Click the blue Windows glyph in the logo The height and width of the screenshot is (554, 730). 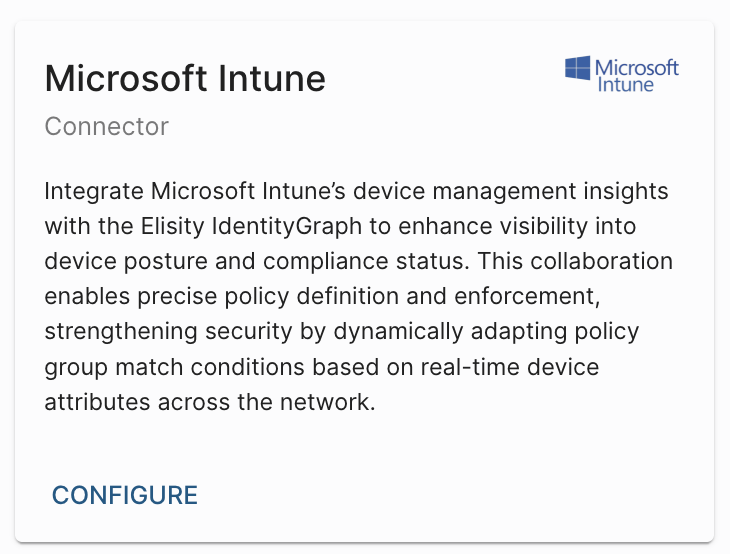coord(577,68)
